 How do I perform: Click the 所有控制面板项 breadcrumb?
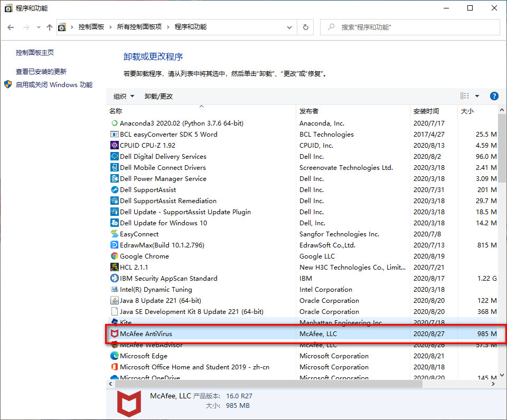point(139,27)
